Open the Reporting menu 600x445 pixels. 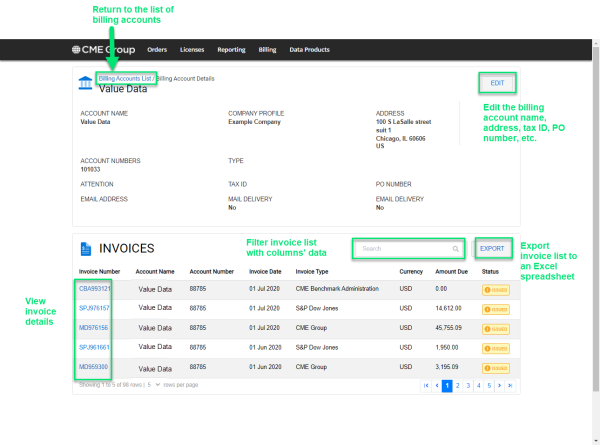click(x=231, y=49)
